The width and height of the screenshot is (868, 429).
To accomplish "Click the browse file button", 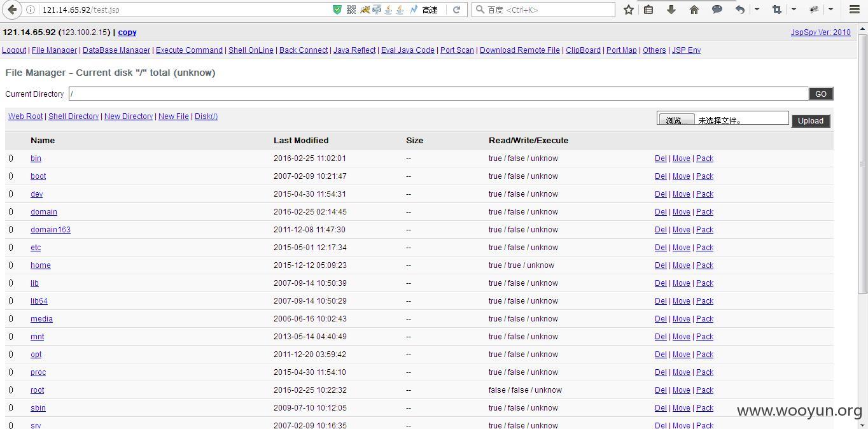I will [x=676, y=120].
